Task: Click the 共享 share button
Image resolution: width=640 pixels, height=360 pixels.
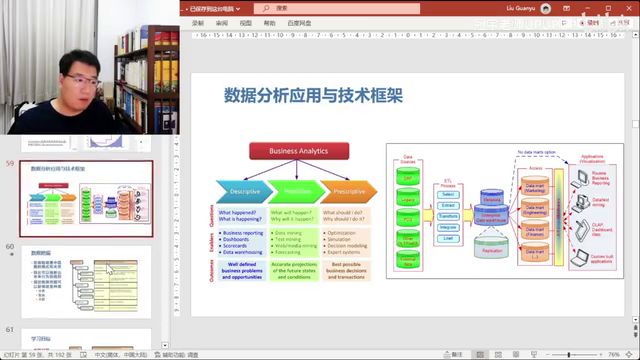Action: 620,23
